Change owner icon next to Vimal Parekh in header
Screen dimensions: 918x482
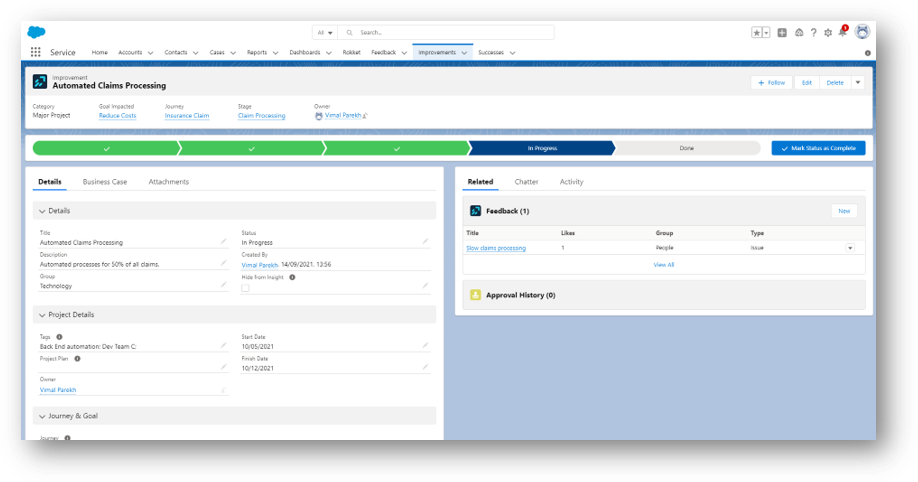coord(365,116)
